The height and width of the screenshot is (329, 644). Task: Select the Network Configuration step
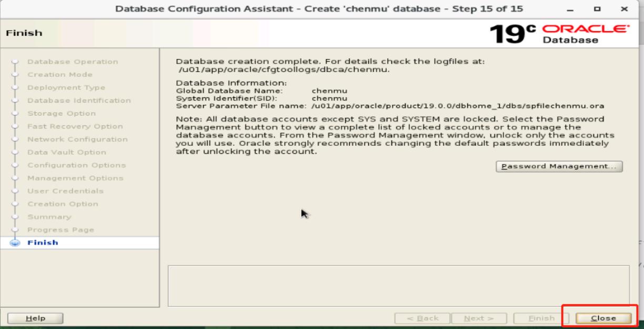77,139
